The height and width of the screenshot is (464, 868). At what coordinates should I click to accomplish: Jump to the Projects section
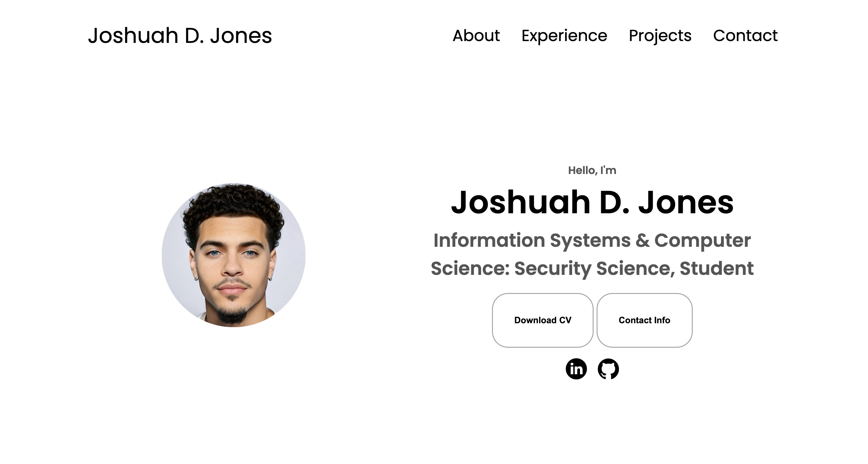660,36
